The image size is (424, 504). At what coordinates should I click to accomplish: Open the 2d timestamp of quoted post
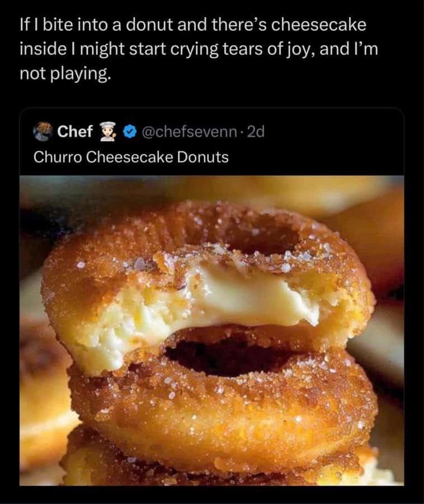256,132
